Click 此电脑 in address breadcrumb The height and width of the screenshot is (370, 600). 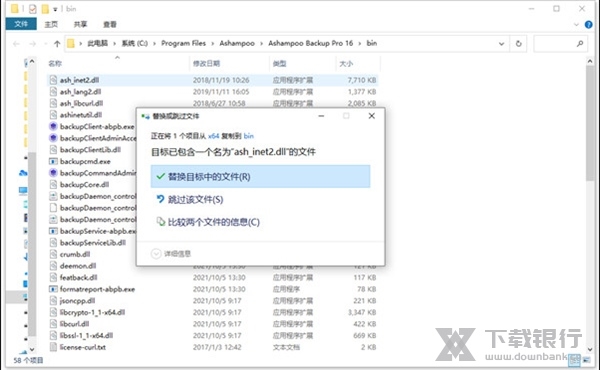click(x=98, y=43)
